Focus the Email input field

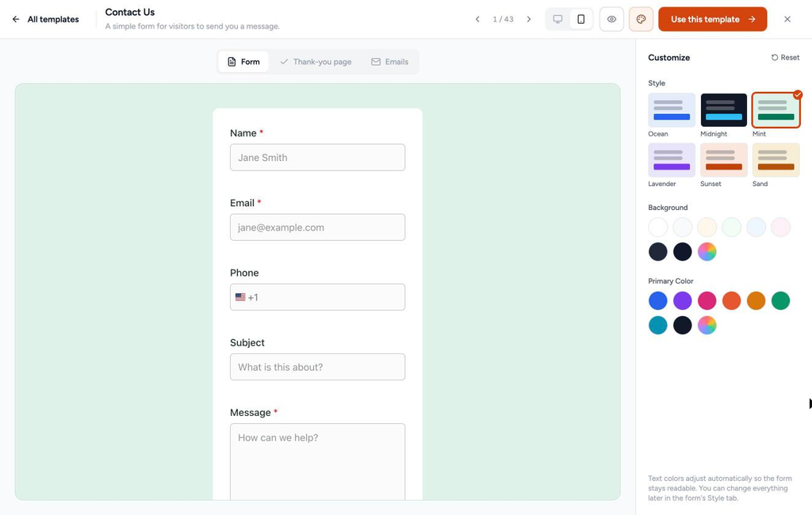pyautogui.click(x=317, y=227)
